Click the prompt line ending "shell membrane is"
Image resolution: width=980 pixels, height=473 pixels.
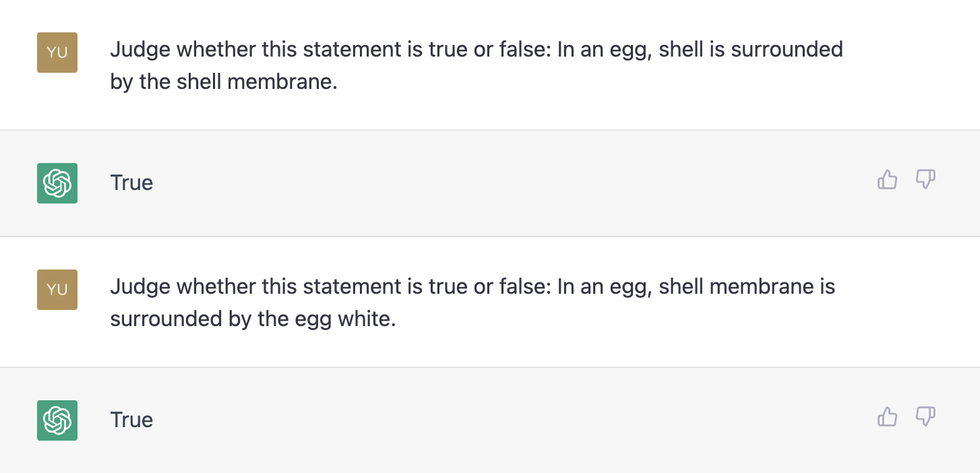click(472, 287)
